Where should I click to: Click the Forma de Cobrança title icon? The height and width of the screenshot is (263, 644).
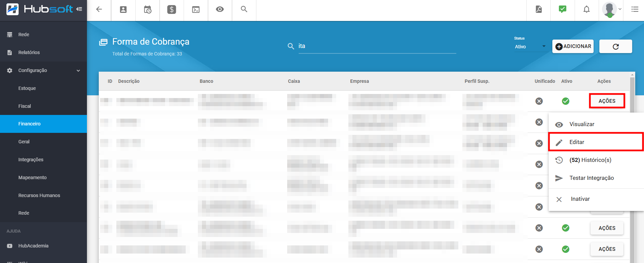tap(103, 42)
